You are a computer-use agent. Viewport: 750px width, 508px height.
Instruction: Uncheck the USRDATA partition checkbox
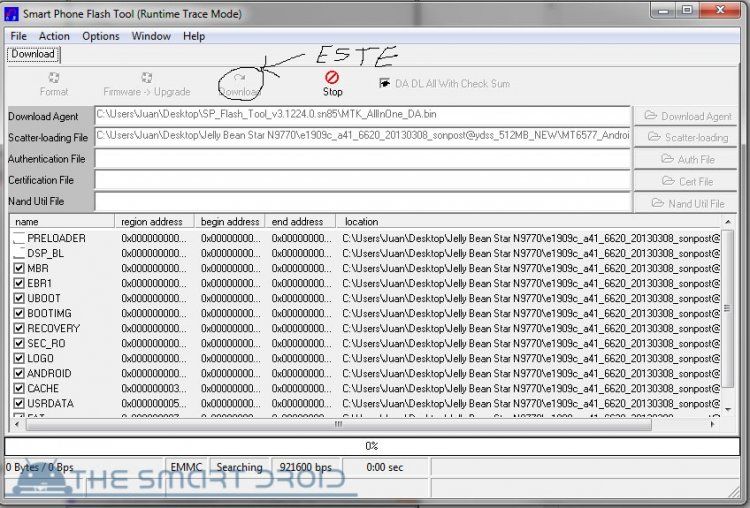click(x=19, y=403)
